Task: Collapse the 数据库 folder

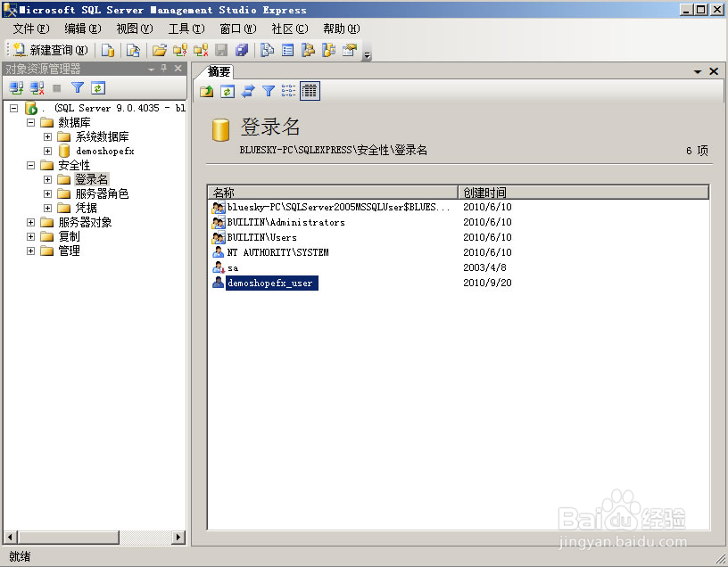Action: click(x=30, y=123)
